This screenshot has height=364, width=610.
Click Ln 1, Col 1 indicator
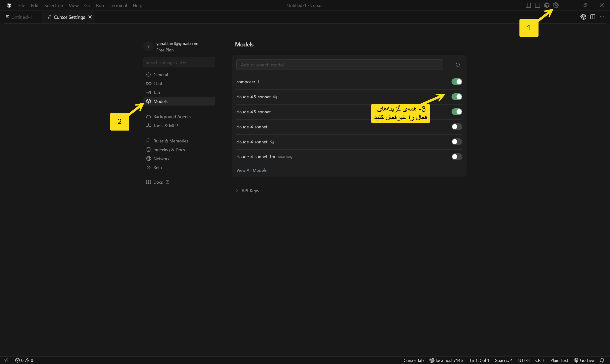(x=479, y=360)
